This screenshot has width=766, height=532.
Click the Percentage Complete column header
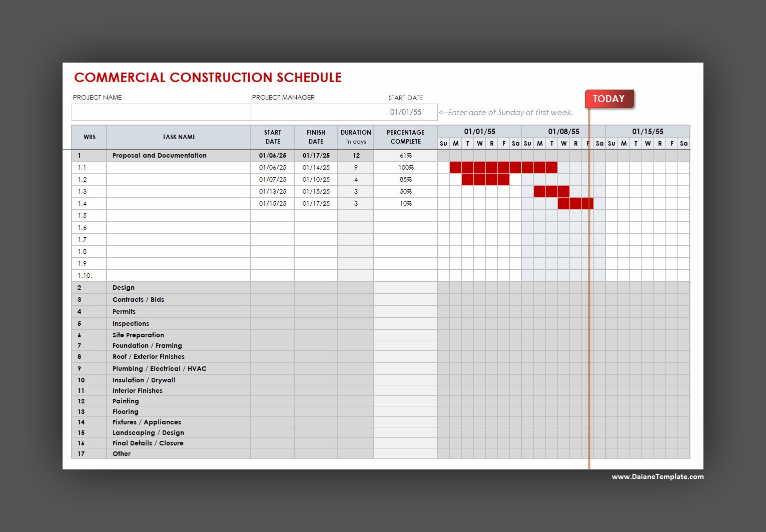click(405, 137)
